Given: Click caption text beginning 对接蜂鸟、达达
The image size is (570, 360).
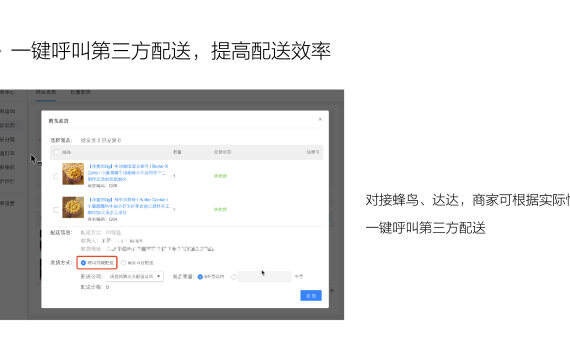Looking at the screenshot, I should click(467, 200).
